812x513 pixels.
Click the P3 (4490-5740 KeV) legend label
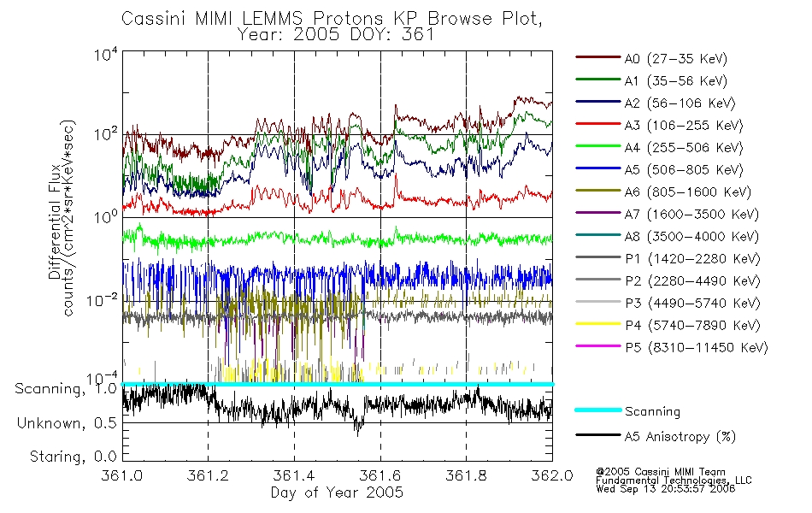(692, 304)
